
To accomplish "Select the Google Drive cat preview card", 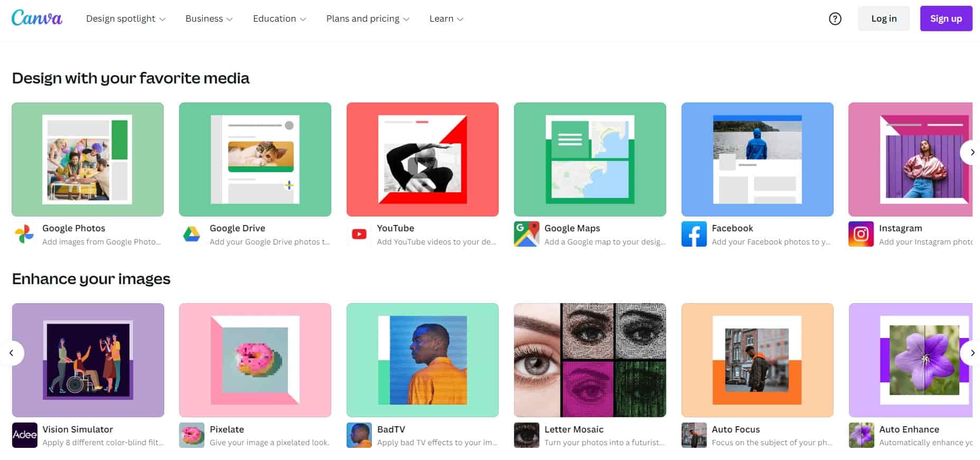I will click(x=255, y=159).
